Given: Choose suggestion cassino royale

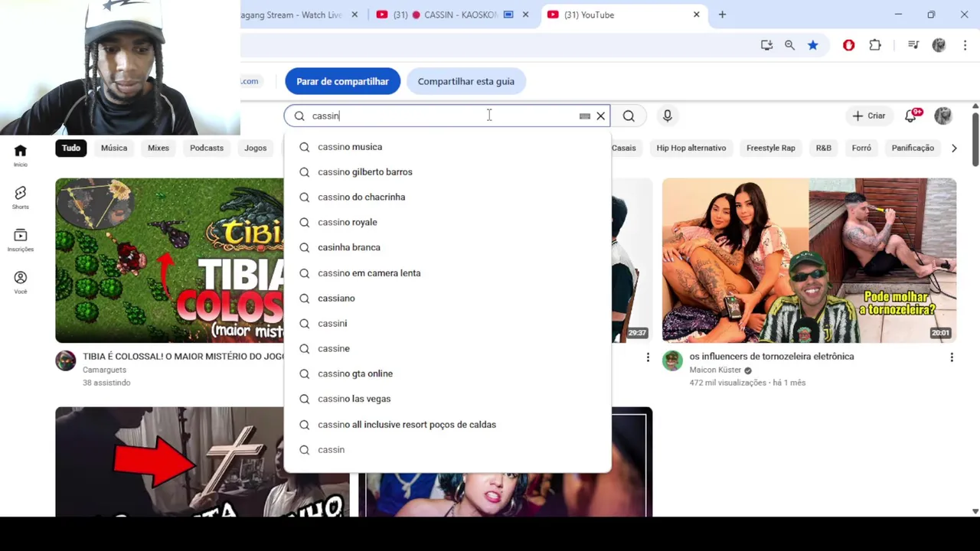Looking at the screenshot, I should (447, 223).
